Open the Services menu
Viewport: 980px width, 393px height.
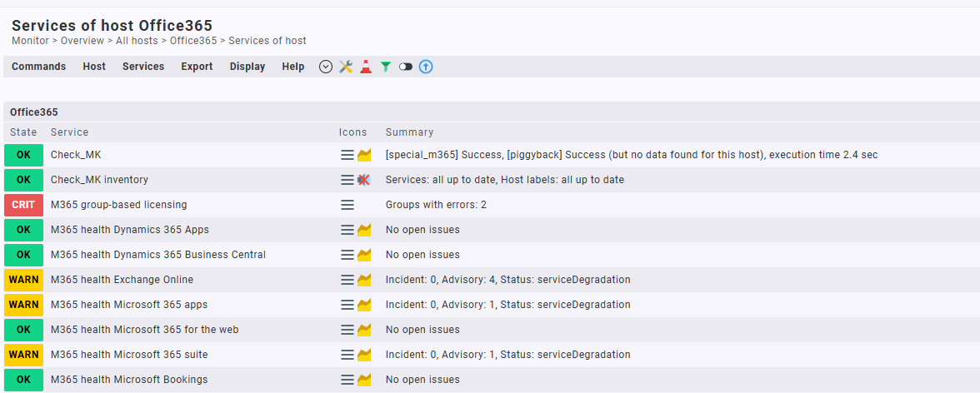pos(143,67)
